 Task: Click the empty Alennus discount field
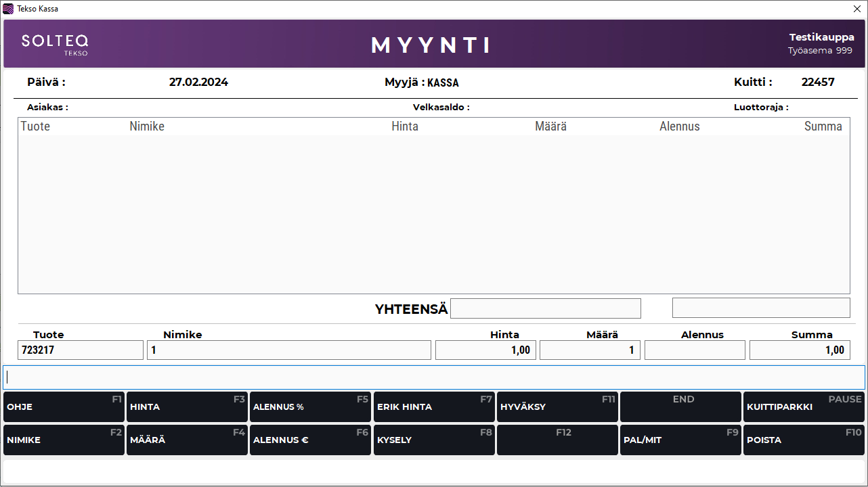point(695,350)
